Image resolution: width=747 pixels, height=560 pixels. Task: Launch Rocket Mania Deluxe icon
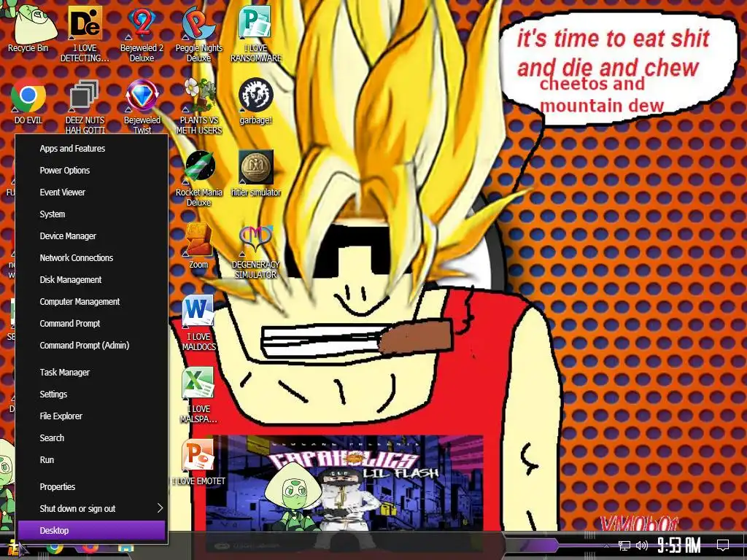(199, 178)
